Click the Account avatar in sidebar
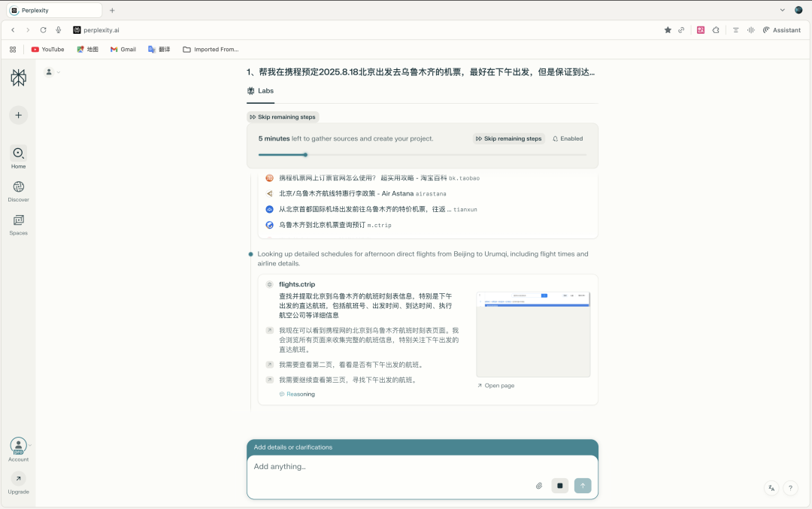 point(17,445)
